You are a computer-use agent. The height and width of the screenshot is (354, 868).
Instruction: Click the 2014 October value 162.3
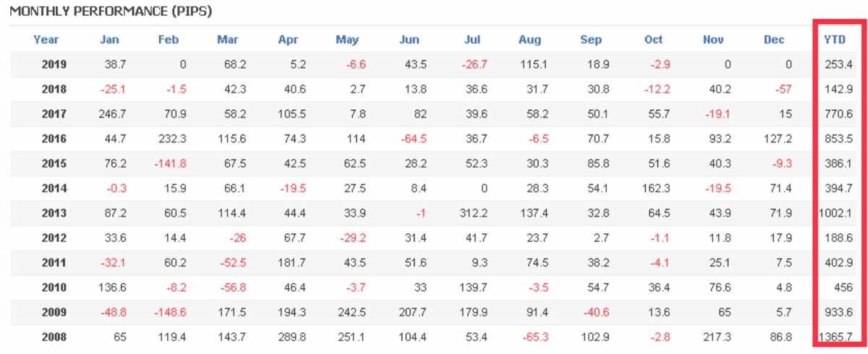(655, 189)
